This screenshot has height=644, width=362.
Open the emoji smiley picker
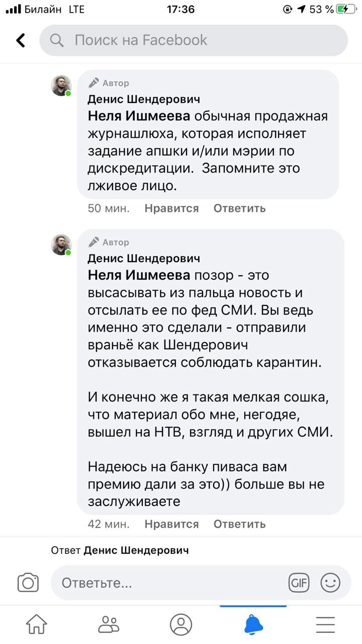[x=330, y=583]
